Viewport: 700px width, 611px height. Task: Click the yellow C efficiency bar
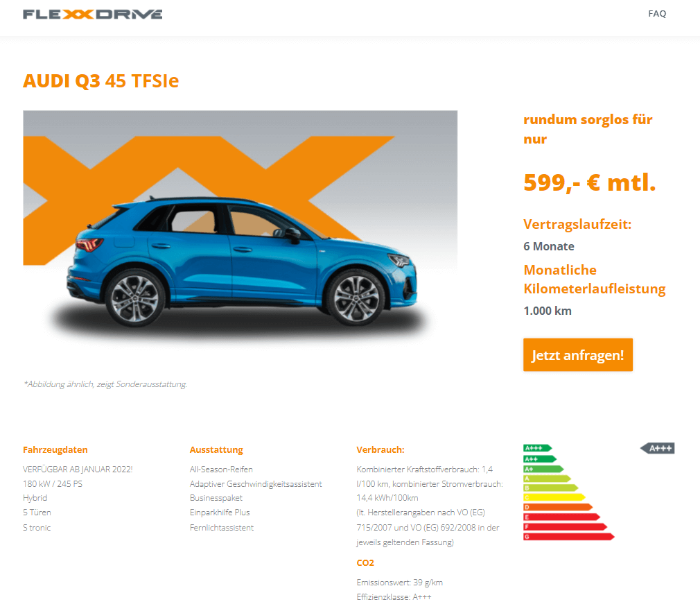pos(554,497)
